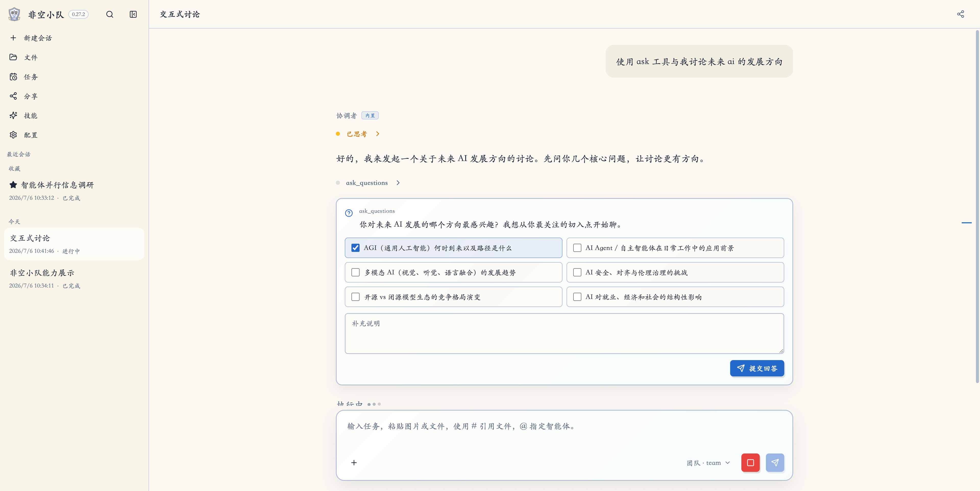Viewport: 980px width, 491px height.
Task: Click the blue message position marker
Action: [966, 223]
